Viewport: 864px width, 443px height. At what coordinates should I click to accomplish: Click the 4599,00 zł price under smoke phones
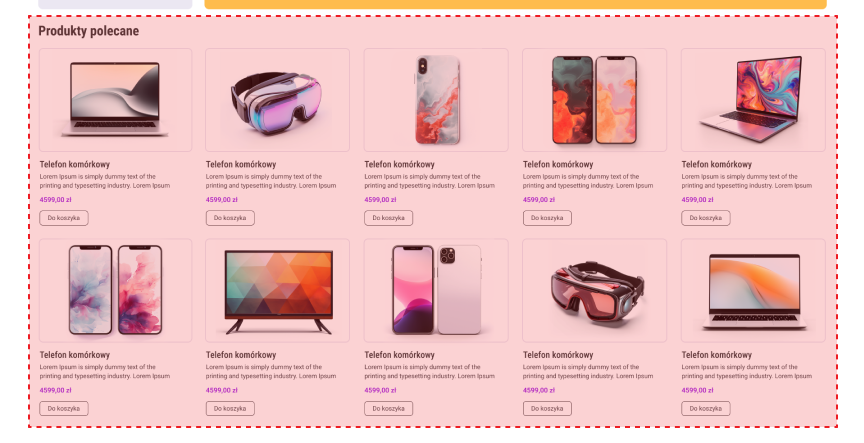coord(539,200)
